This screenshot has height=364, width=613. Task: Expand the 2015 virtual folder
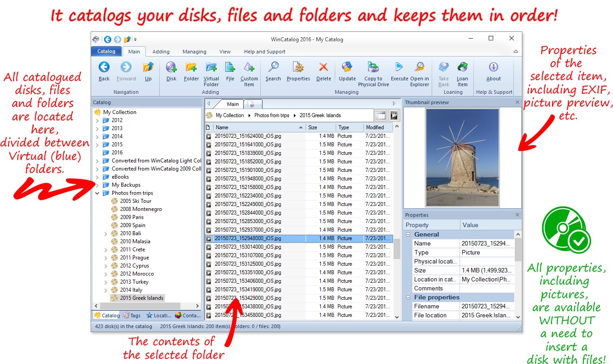point(97,145)
